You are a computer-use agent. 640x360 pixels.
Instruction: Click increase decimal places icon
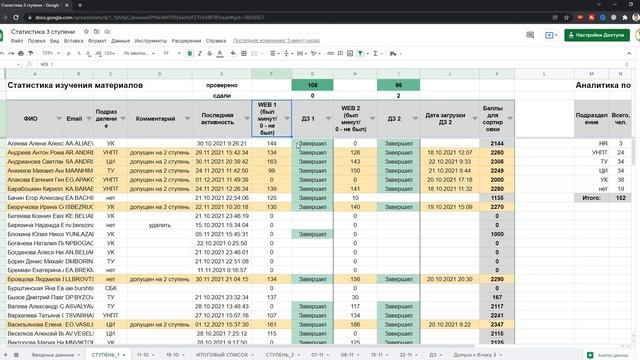98,53
